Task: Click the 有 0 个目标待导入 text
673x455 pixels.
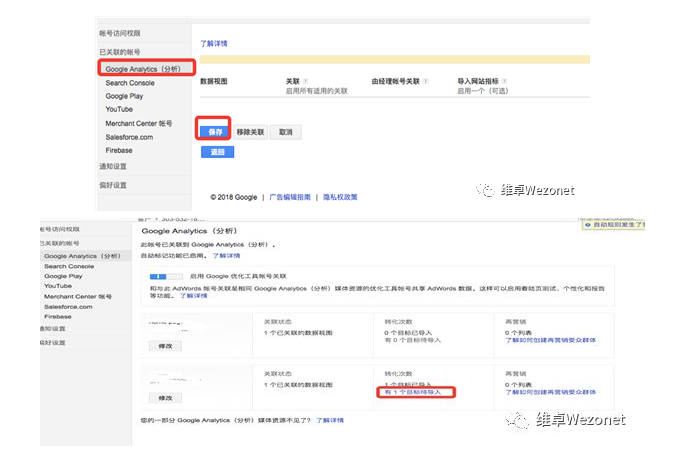Action: (413, 340)
